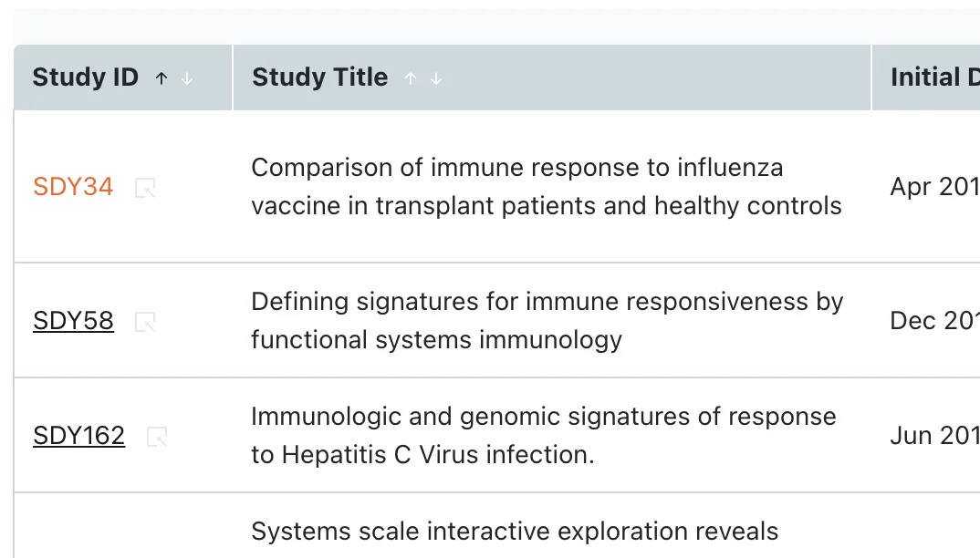Click the Apr date cell for SDY34
Screen dimensions: 980x558
(x=934, y=187)
